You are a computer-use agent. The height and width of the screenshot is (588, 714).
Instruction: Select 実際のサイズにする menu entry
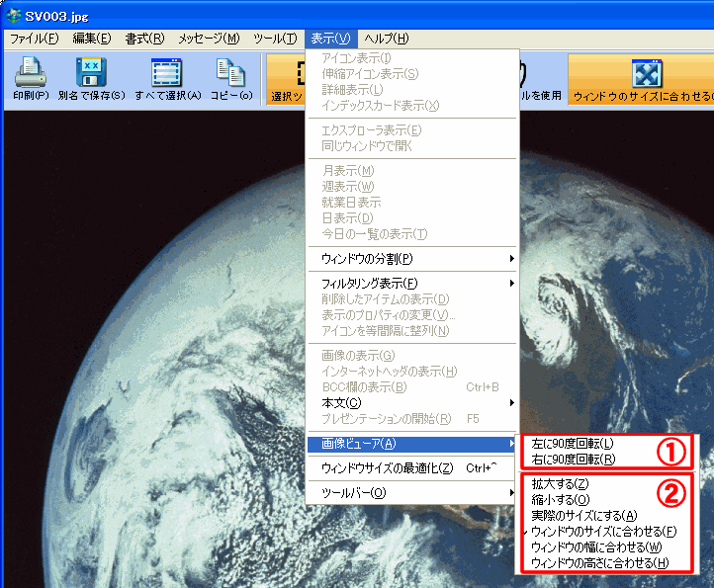[583, 515]
